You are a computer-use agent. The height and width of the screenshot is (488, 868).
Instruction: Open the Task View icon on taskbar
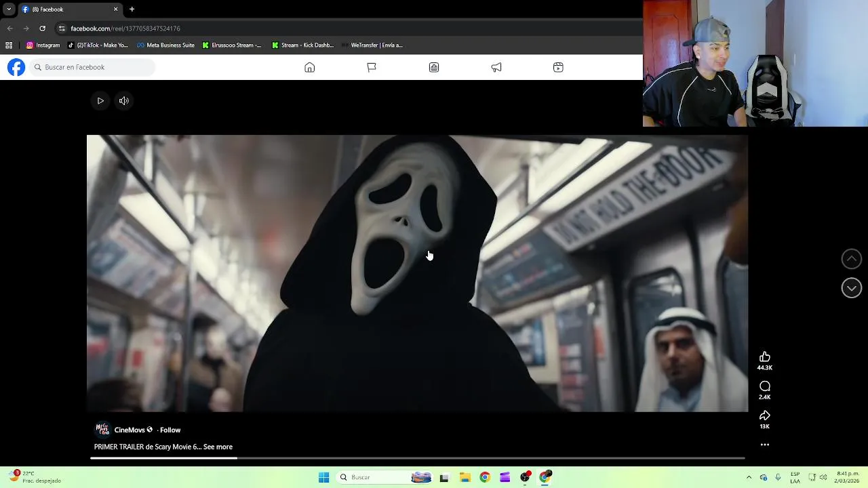point(444,477)
